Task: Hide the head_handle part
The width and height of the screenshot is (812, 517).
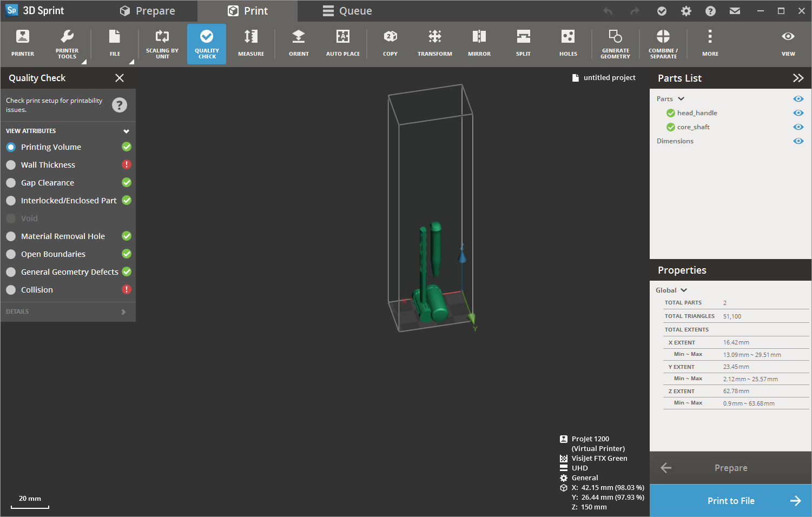Action: coord(798,112)
